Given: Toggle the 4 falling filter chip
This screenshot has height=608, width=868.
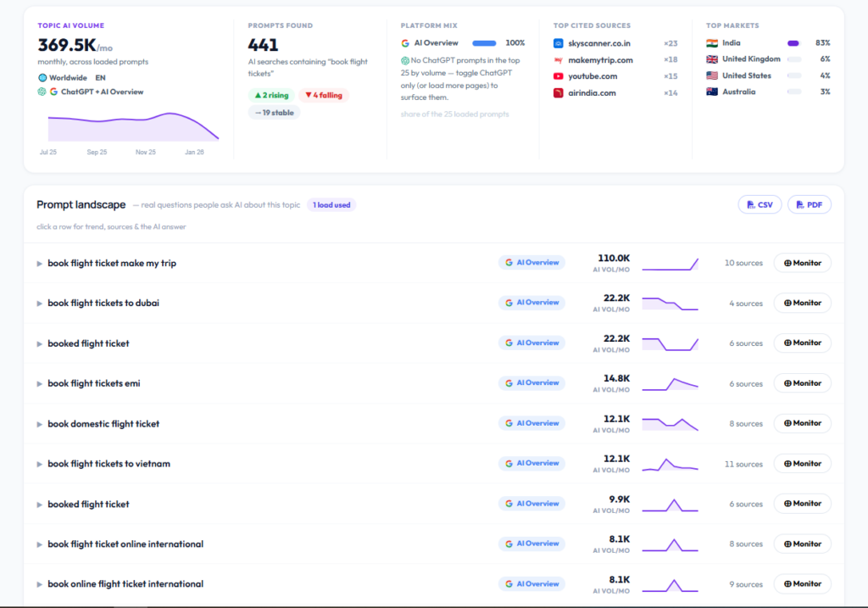Looking at the screenshot, I should (x=324, y=95).
